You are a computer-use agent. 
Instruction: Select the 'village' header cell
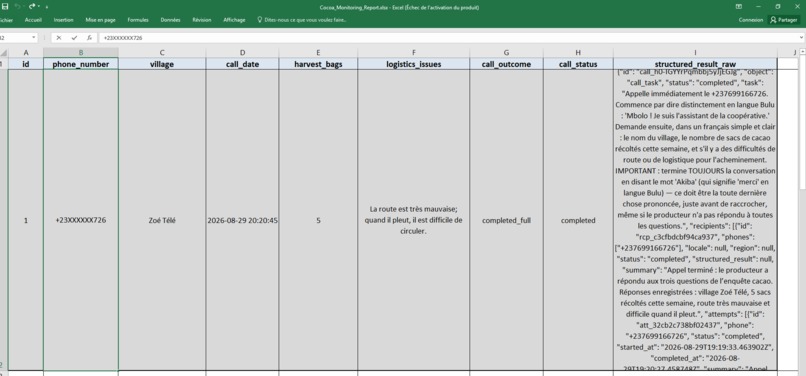162,64
